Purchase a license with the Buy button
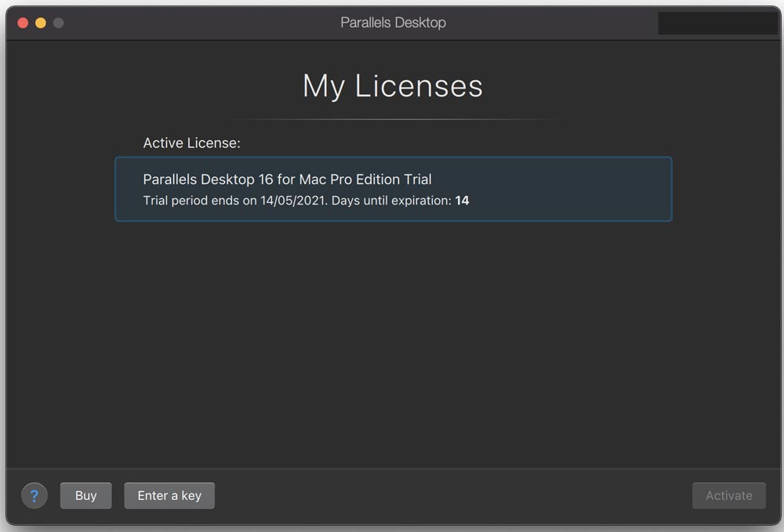This screenshot has width=784, height=532. [x=85, y=495]
